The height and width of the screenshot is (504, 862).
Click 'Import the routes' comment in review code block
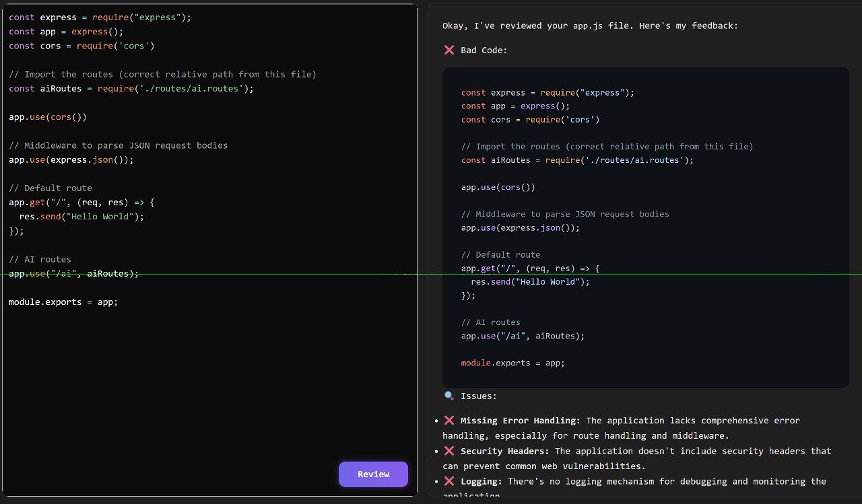click(607, 146)
